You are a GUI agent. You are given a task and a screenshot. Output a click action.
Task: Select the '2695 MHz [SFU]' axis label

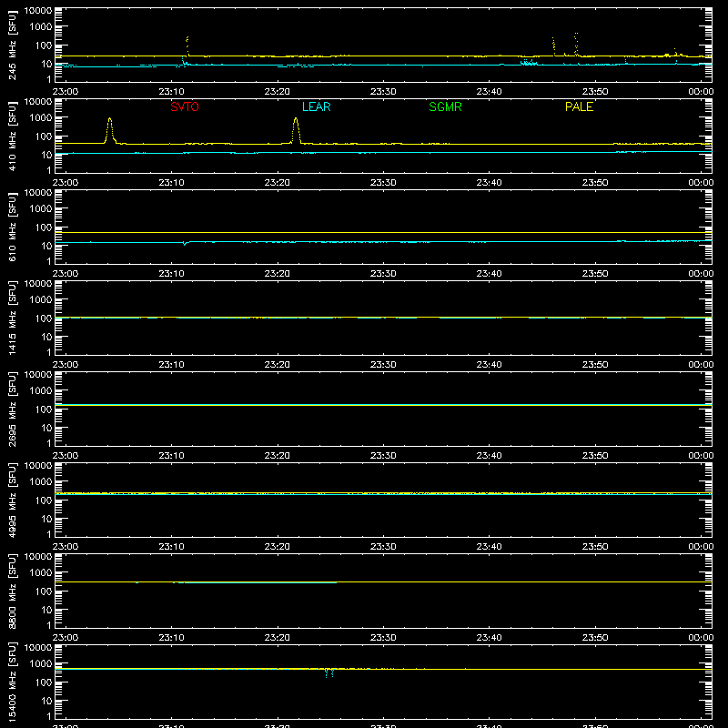[12, 409]
